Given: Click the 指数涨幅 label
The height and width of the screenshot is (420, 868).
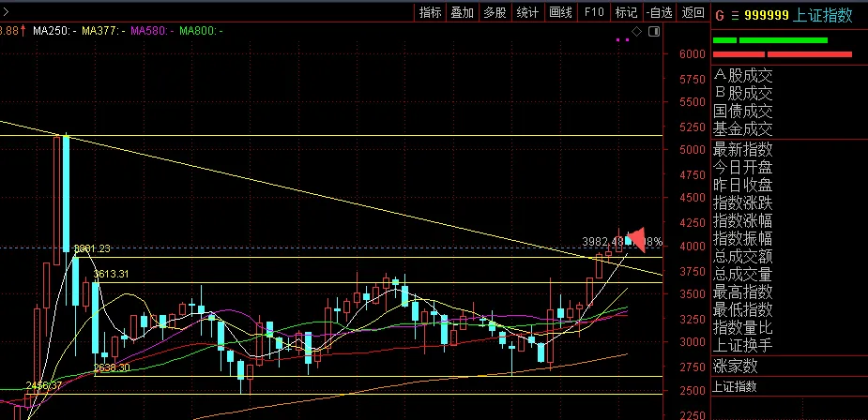Looking at the screenshot, I should coord(743,220).
